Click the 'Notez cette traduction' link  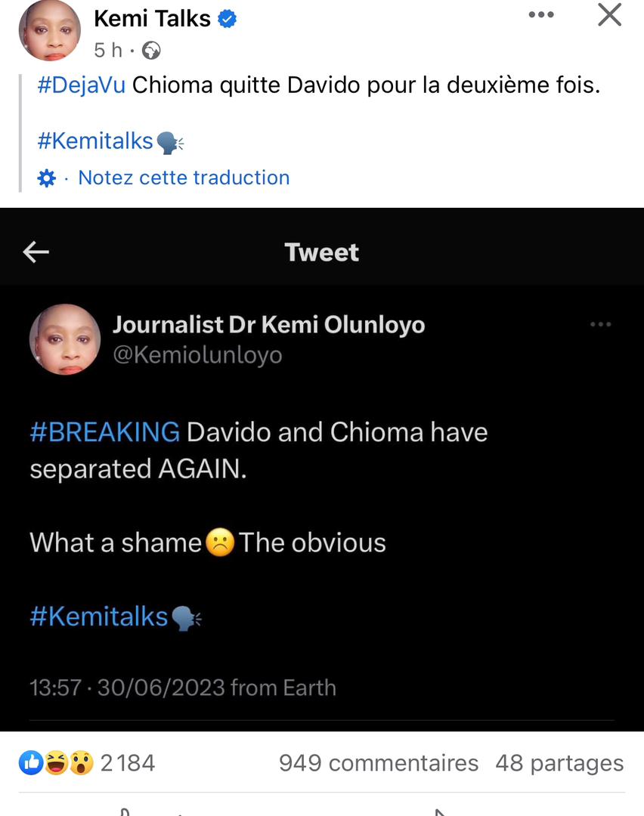tap(184, 178)
